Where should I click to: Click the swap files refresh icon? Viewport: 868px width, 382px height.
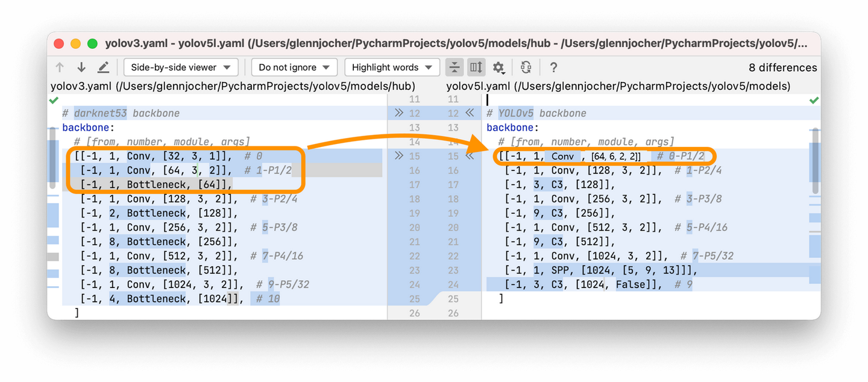pyautogui.click(x=526, y=67)
